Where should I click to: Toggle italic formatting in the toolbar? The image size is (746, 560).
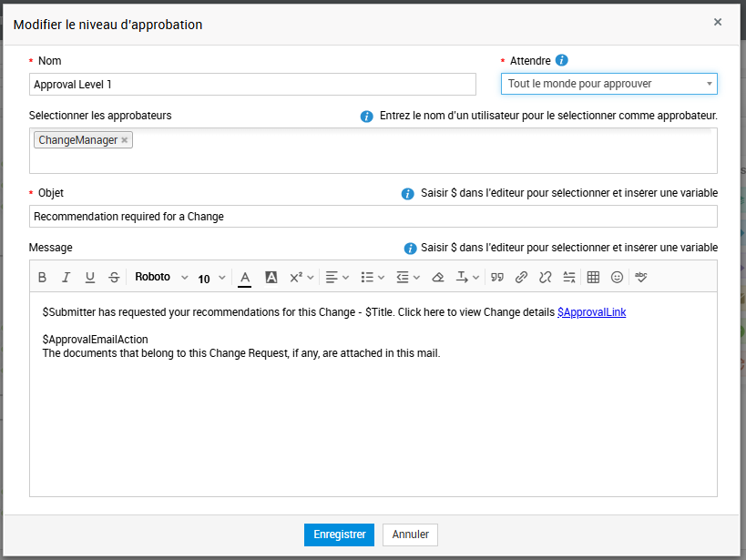coord(66,278)
